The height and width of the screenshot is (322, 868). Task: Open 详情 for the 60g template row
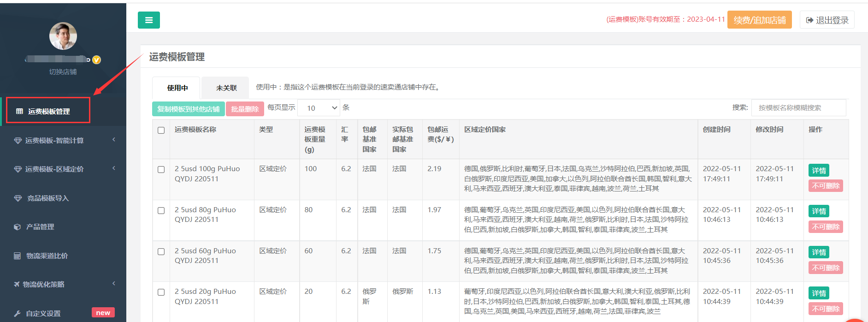819,252
